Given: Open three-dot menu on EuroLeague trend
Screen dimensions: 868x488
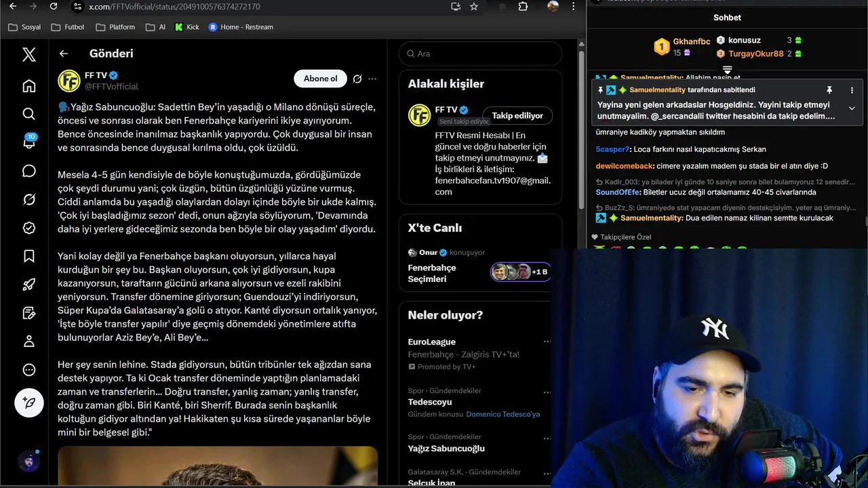Looking at the screenshot, I should point(547,342).
